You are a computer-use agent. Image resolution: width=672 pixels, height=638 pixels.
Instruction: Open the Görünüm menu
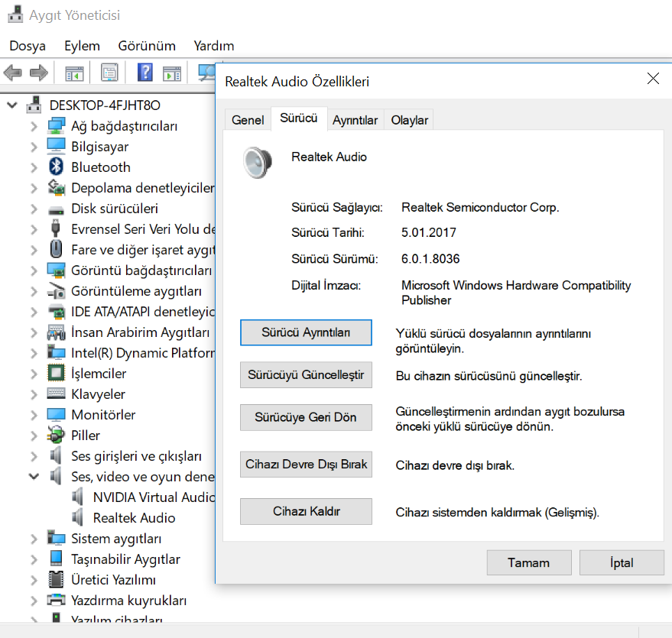(x=147, y=46)
